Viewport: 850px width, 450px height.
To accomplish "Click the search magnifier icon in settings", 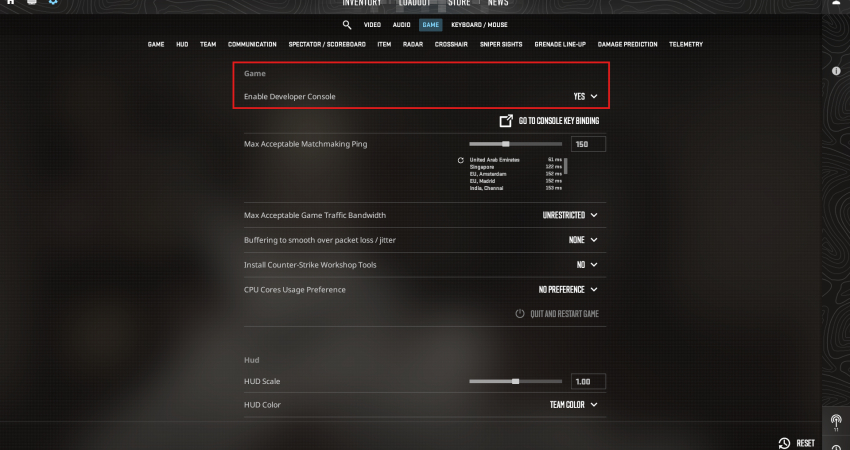I will pyautogui.click(x=347, y=24).
